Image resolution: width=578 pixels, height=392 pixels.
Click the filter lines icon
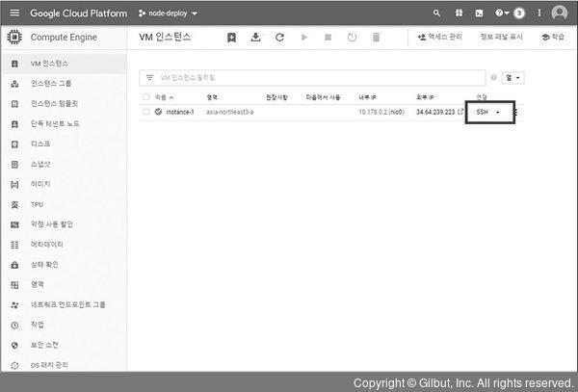click(149, 77)
